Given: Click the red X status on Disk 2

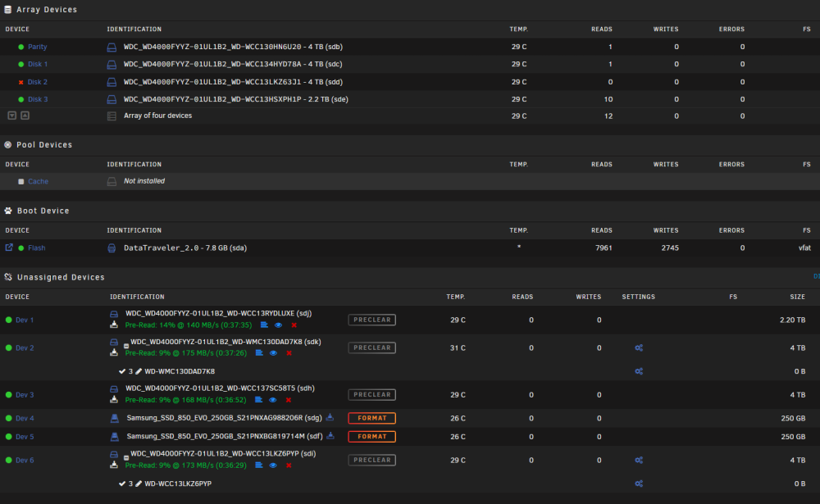Looking at the screenshot, I should 21,82.
